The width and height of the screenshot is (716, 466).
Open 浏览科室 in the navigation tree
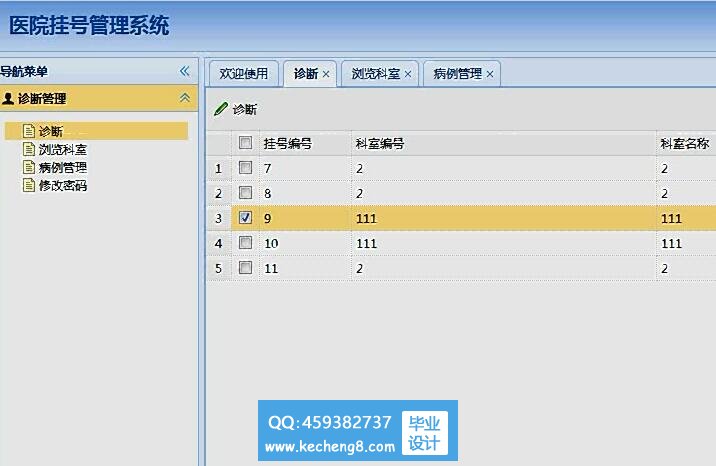point(63,149)
